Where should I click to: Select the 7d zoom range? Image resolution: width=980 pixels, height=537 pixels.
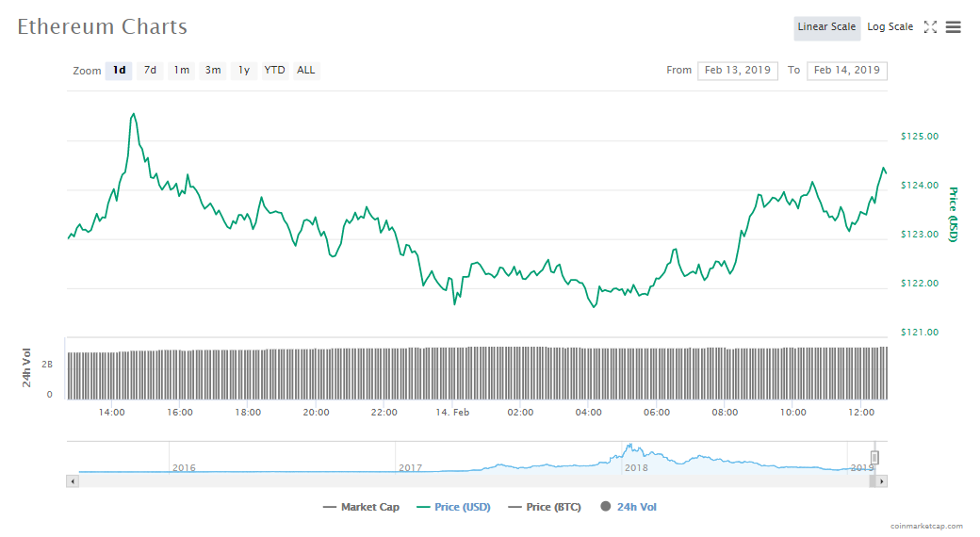coord(150,71)
